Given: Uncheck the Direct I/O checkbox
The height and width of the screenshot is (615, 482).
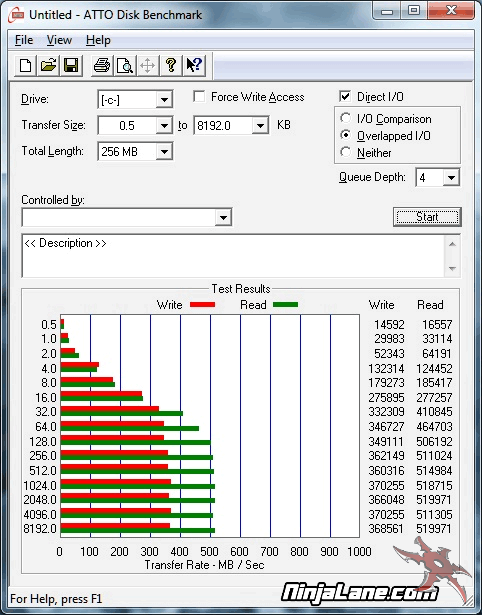Looking at the screenshot, I should click(x=345, y=96).
